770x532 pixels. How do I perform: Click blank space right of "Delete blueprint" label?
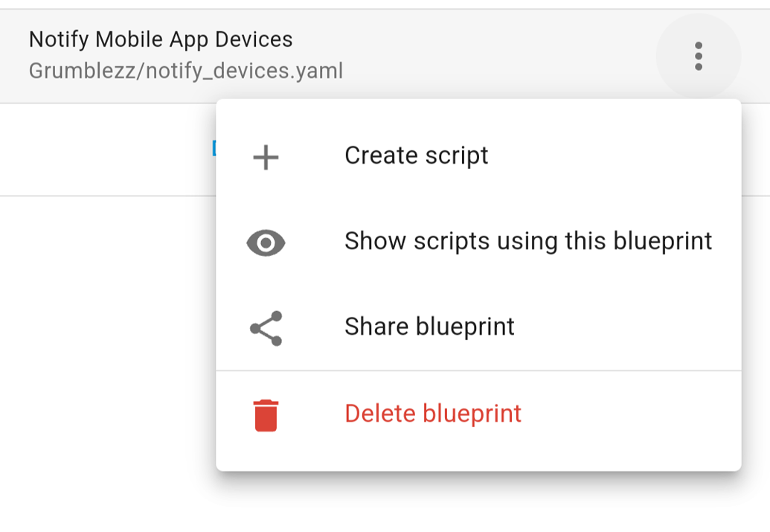point(632,414)
